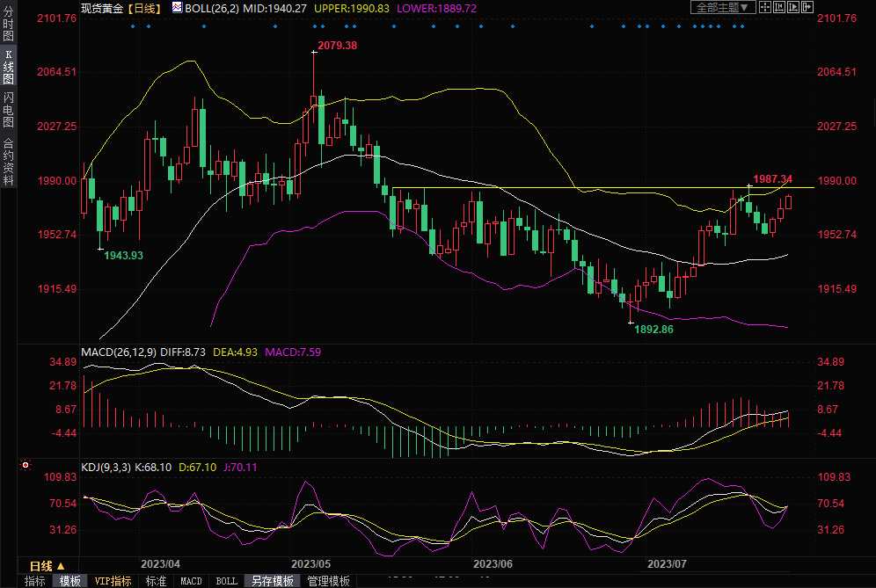The height and width of the screenshot is (588, 876).
Task: Select the K线图 sidebar tab
Action: (8, 66)
